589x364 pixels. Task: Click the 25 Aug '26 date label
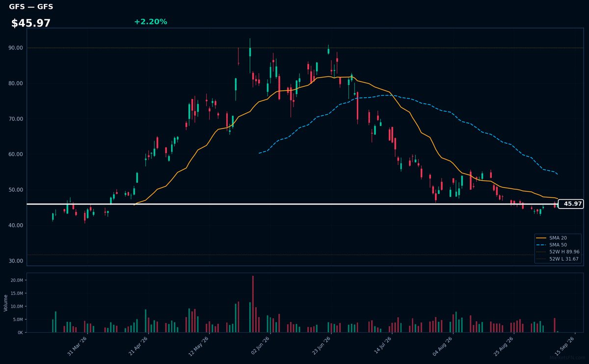[504, 345]
